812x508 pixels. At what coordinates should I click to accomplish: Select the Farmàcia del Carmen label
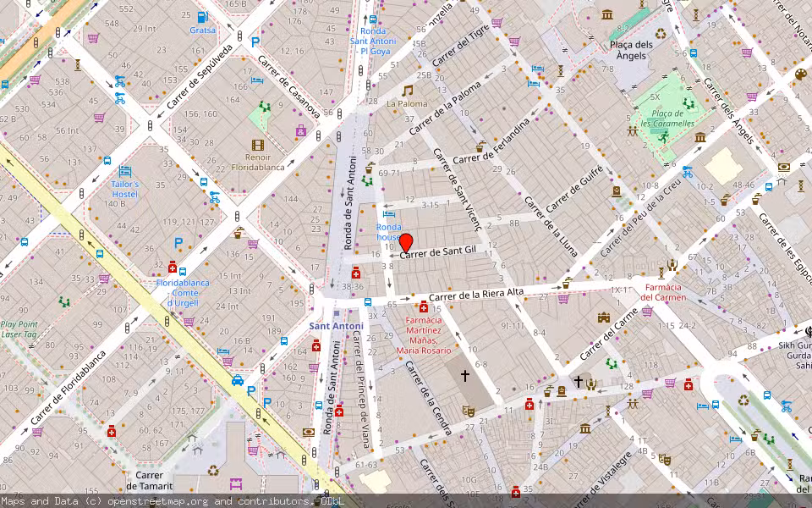663,292
